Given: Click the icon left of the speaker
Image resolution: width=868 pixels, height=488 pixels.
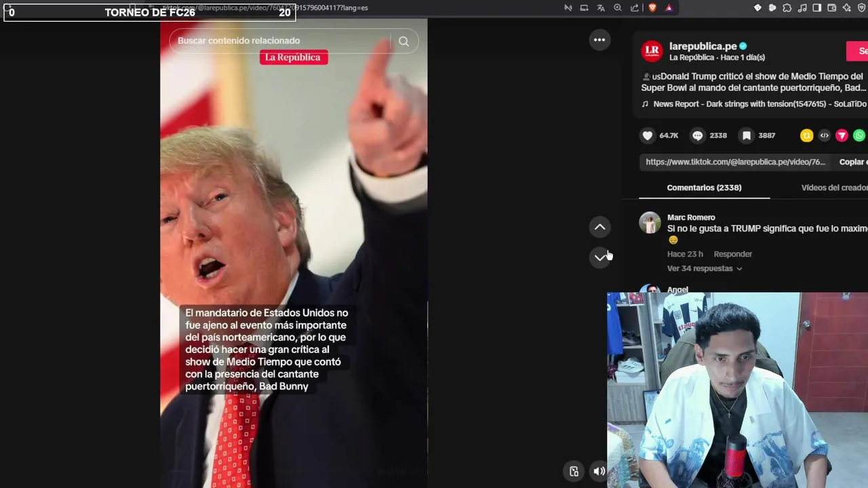Looking at the screenshot, I should (x=574, y=471).
